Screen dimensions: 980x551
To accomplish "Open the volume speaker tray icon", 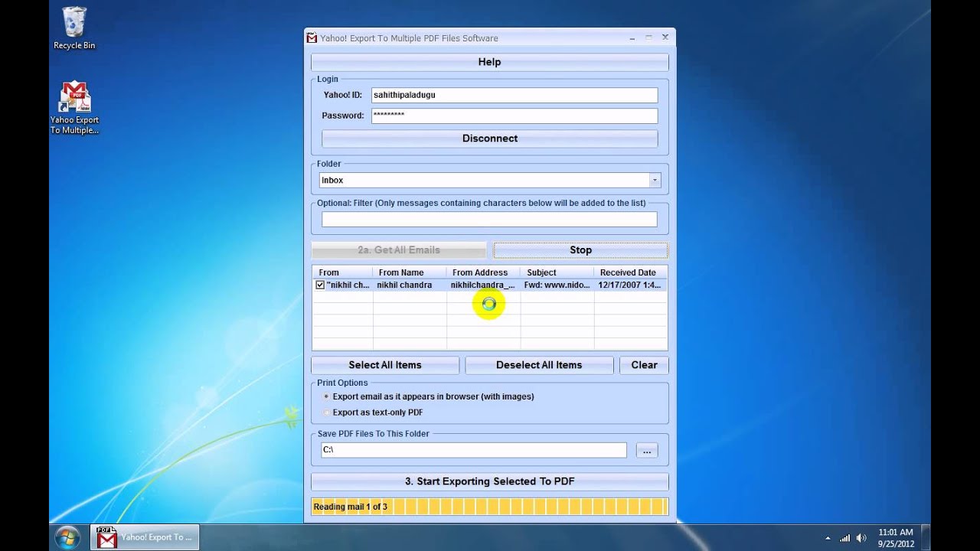I will tap(861, 538).
